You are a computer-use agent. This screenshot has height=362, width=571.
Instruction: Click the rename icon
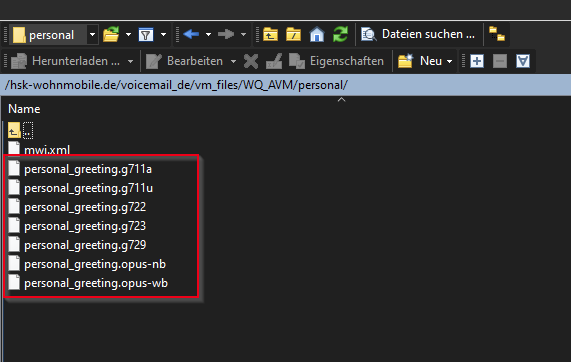[x=274, y=61]
